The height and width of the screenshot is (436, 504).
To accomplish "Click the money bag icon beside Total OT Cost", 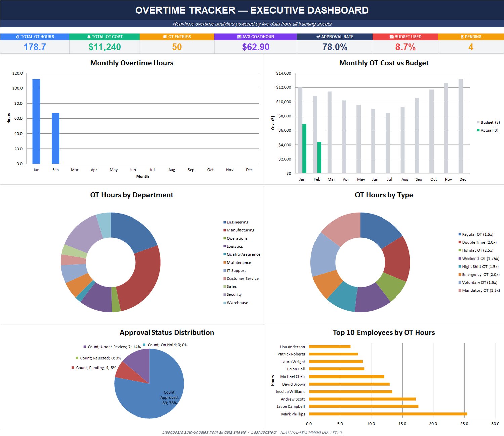I will (x=89, y=37).
